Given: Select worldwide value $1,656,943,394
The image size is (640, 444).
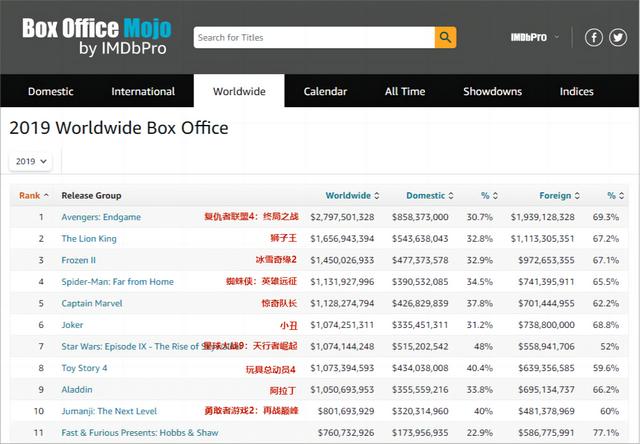Looking at the screenshot, I should [x=342, y=239].
